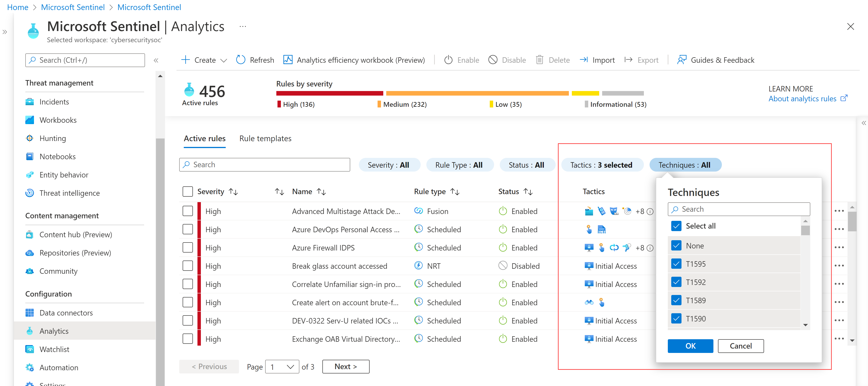Image resolution: width=868 pixels, height=386 pixels.
Task: Uncheck technique T1595
Action: tap(676, 264)
